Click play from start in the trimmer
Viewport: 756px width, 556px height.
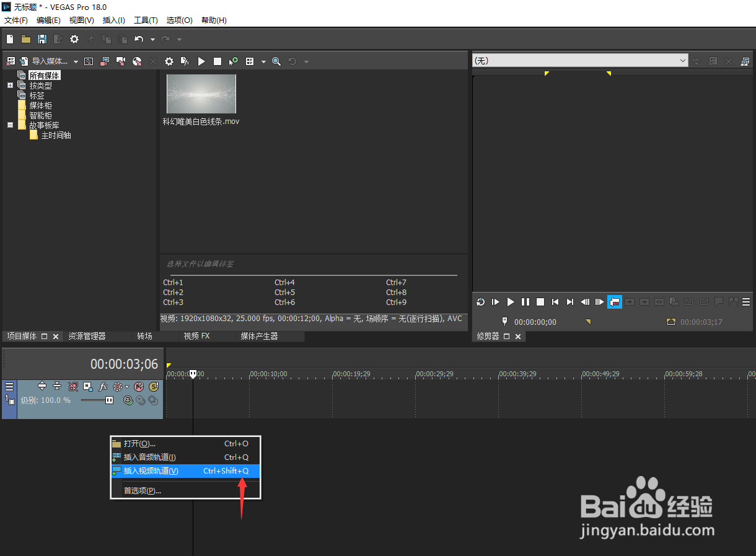click(496, 302)
